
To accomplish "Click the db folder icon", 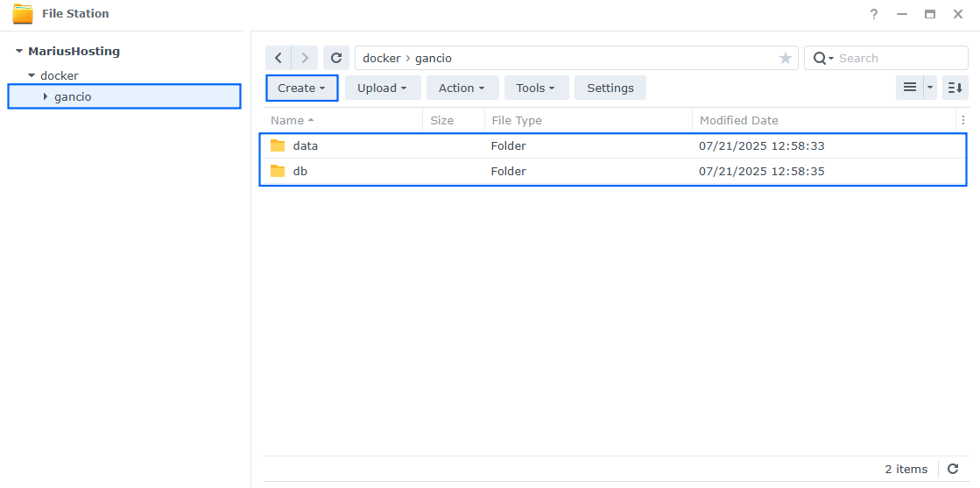I will pyautogui.click(x=278, y=171).
